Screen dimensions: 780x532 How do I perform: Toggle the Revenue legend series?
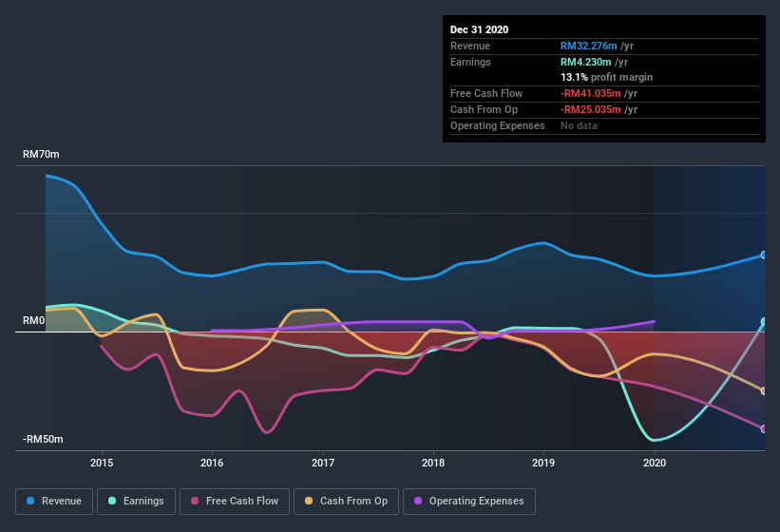pyautogui.click(x=54, y=501)
